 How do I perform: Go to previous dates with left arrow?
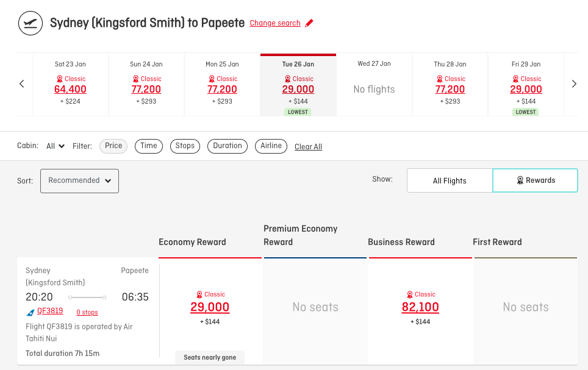coord(22,84)
